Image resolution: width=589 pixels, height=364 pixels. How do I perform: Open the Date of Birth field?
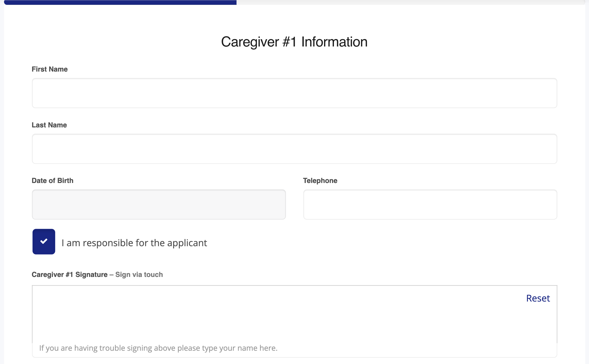pyautogui.click(x=159, y=204)
